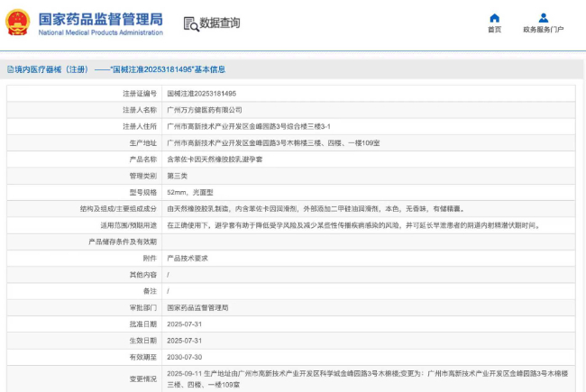This screenshot has width=586, height=392.
Task: Open the 政务服务门户 navigation label
Action: (x=543, y=30)
